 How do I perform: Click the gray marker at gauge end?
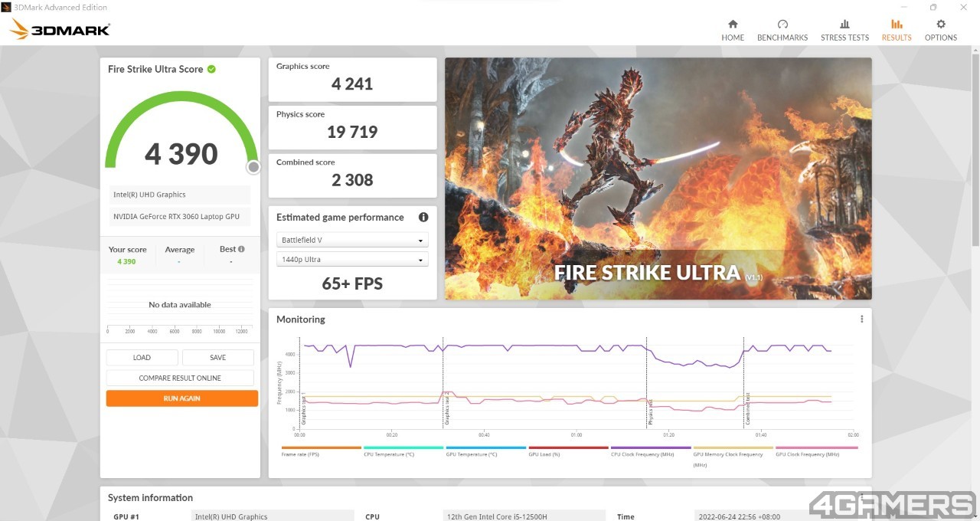pyautogui.click(x=253, y=167)
